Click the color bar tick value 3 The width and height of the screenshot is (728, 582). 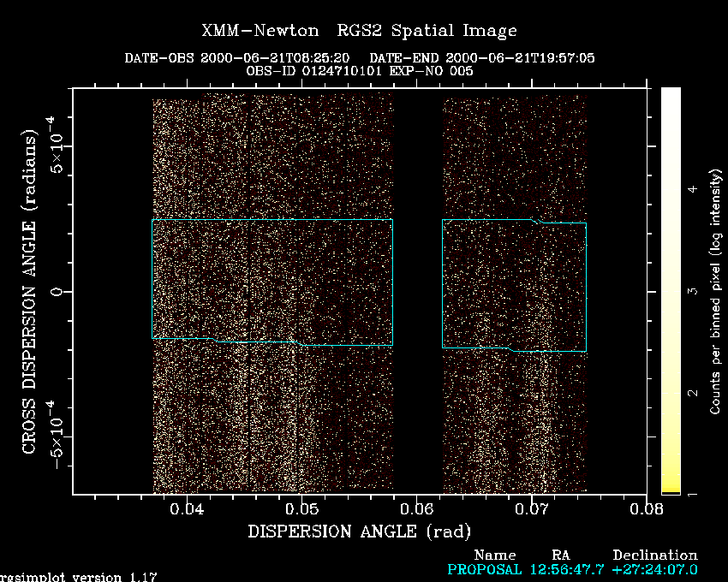pyautogui.click(x=693, y=291)
